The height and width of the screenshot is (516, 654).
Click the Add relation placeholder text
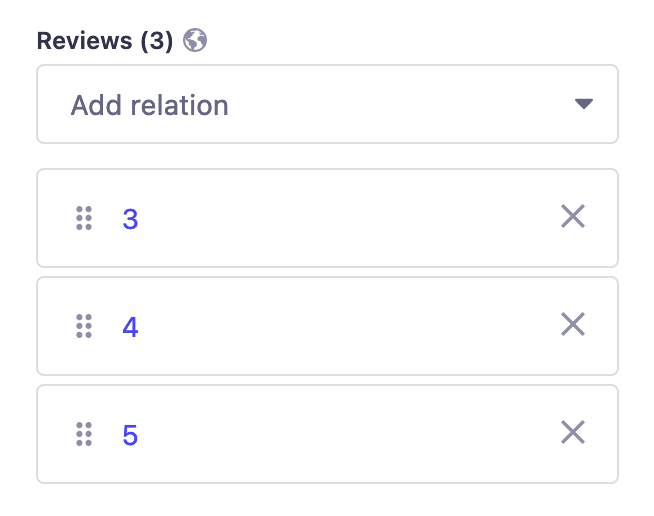[x=150, y=105]
